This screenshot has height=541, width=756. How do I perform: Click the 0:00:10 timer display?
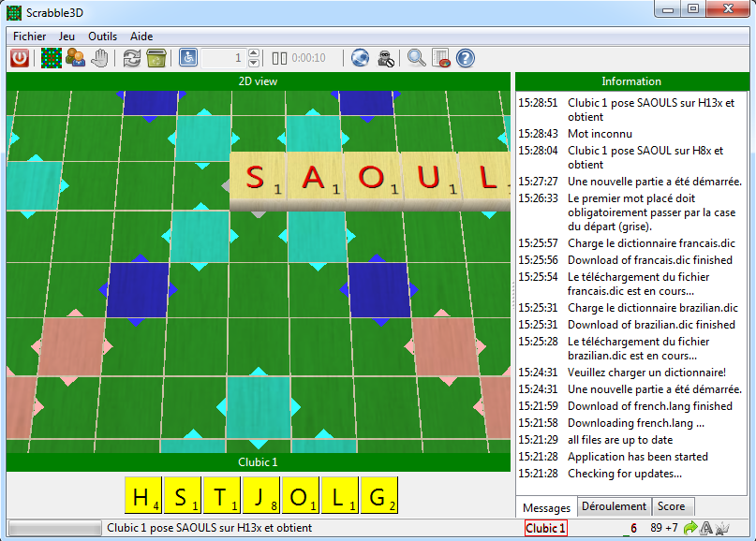(308, 58)
